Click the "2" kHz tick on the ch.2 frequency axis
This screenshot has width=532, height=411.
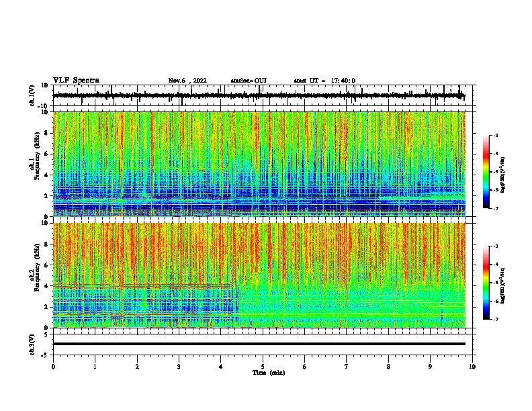point(46,307)
